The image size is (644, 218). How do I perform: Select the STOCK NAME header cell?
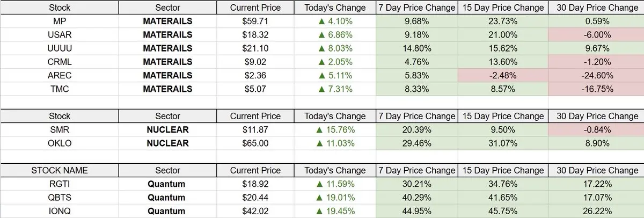point(60,170)
